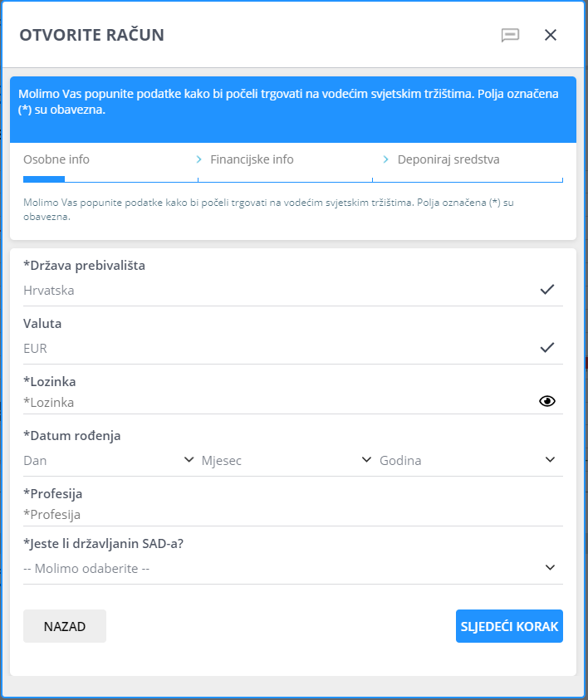Close the Otvorite račun dialog
The image size is (588, 700).
[550, 35]
